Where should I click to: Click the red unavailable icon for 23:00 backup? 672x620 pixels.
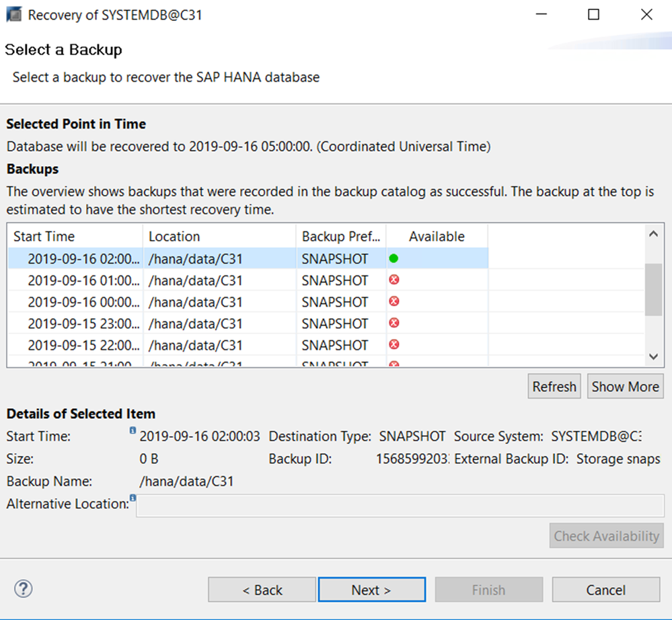click(x=394, y=323)
